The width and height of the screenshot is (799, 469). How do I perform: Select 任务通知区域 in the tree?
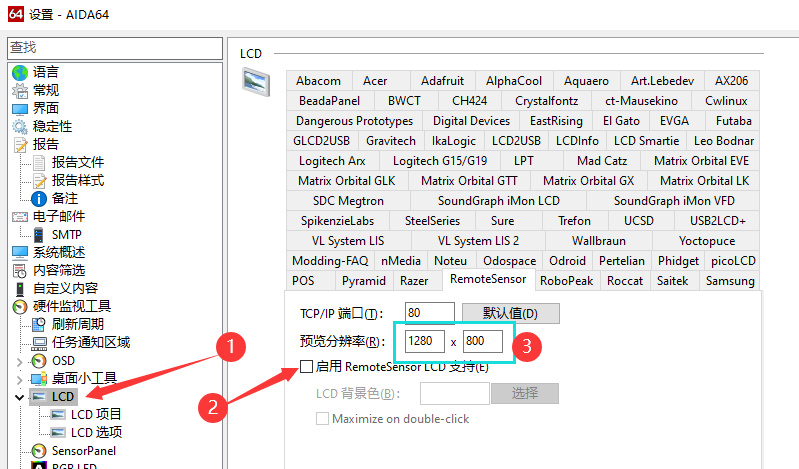click(x=91, y=343)
